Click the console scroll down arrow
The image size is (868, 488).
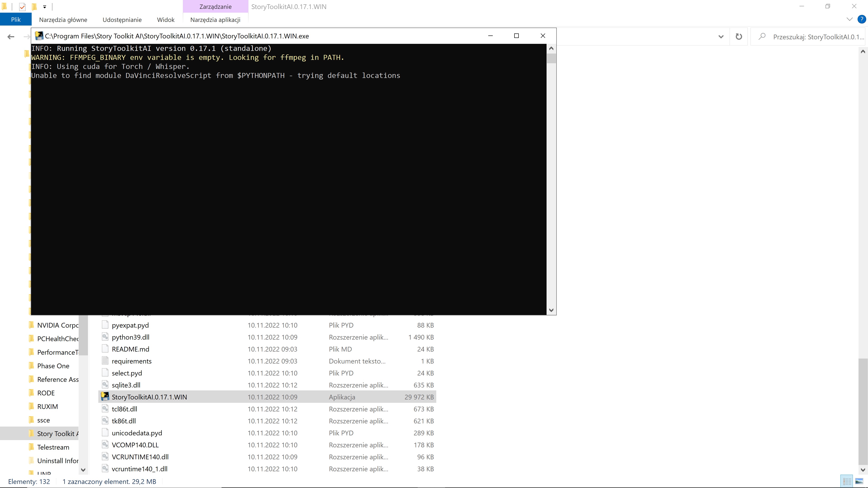point(551,310)
